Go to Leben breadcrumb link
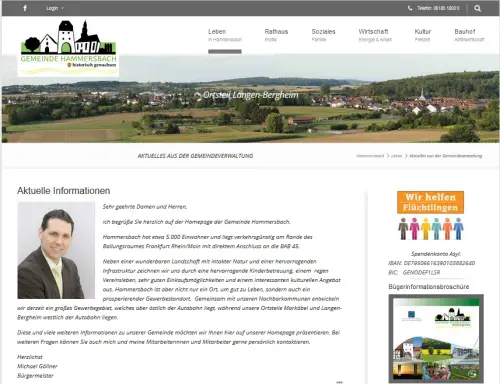The image size is (500, 384). [396, 156]
